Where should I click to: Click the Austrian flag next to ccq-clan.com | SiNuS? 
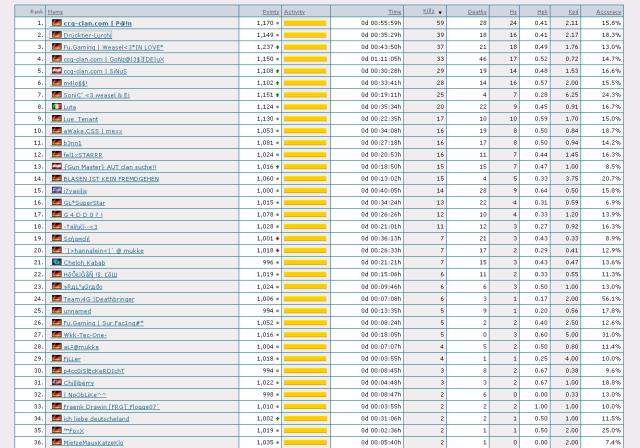[56, 70]
